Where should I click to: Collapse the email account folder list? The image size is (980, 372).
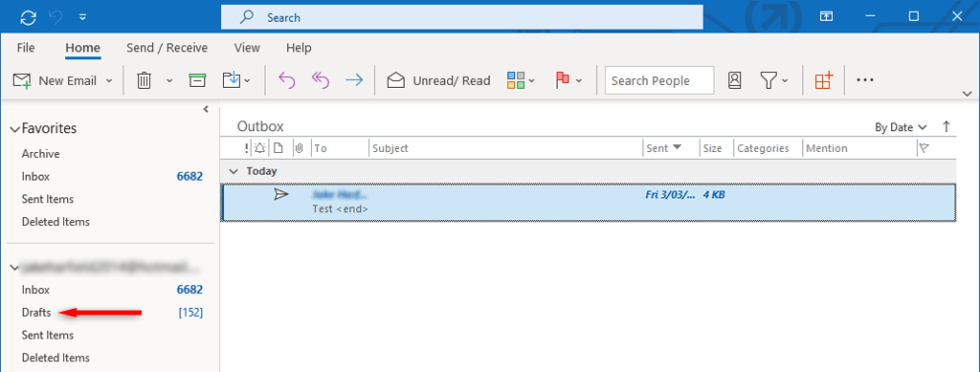coord(15,268)
